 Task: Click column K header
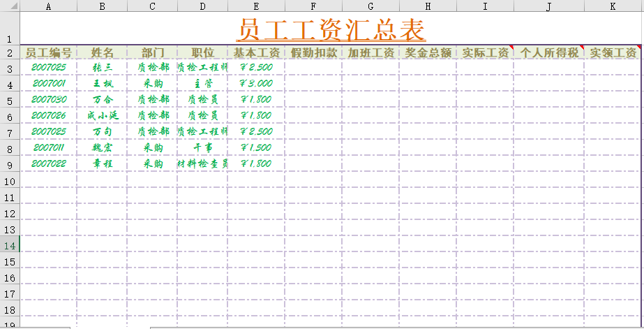click(613, 6)
